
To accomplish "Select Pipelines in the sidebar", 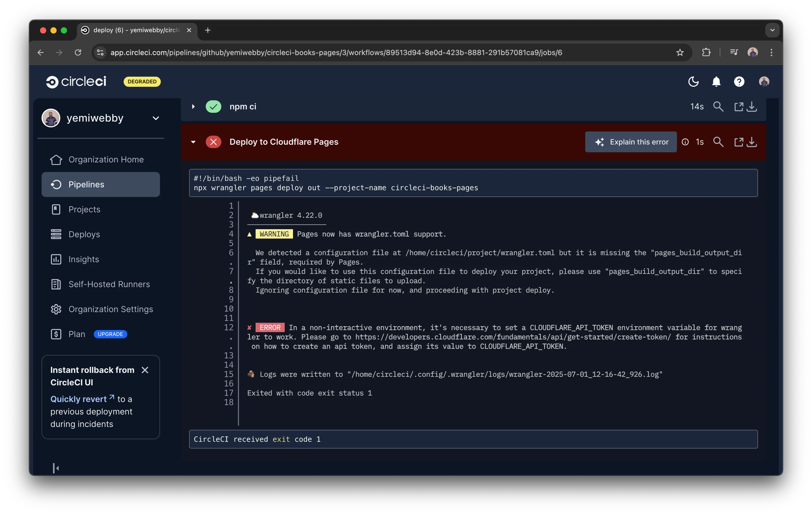I will pyautogui.click(x=101, y=184).
